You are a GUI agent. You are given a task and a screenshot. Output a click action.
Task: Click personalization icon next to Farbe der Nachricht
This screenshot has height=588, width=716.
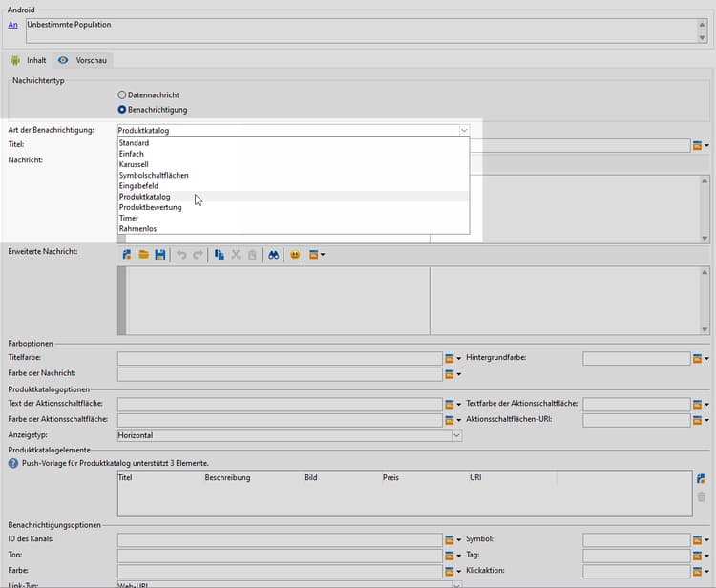453,374
